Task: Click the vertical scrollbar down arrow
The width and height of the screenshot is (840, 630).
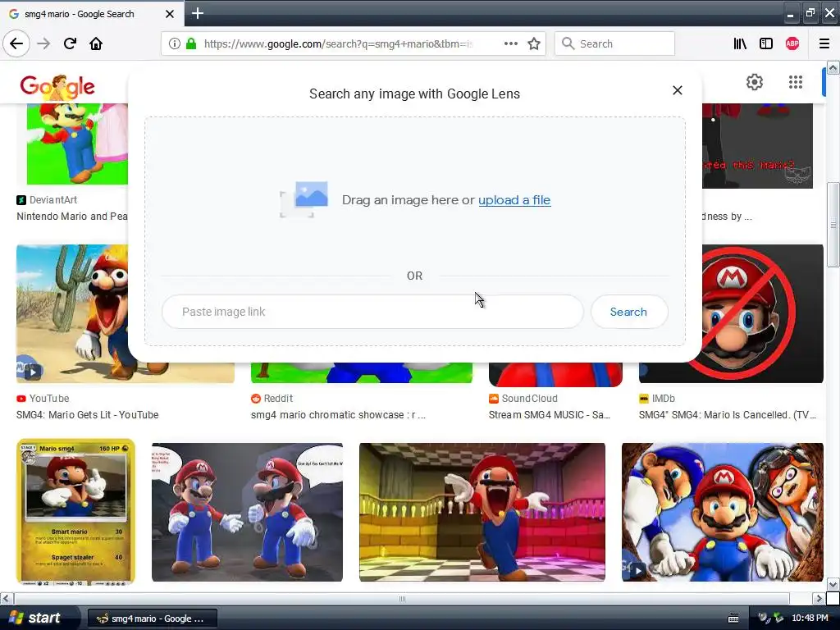Action: click(x=833, y=584)
